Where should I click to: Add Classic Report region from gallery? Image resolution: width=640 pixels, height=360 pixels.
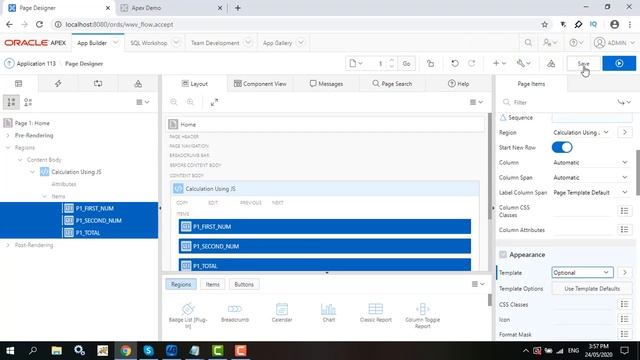click(376, 313)
